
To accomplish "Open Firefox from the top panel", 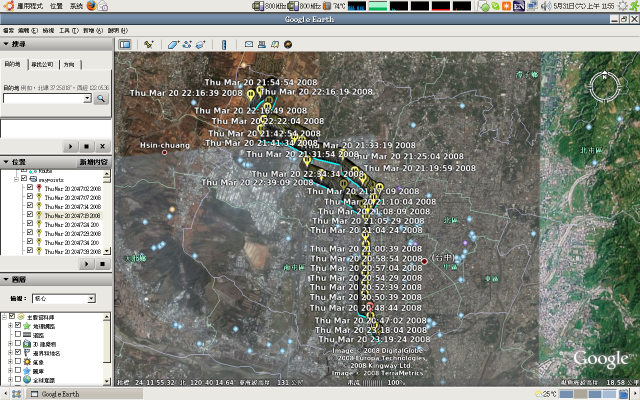I will click(x=91, y=6).
